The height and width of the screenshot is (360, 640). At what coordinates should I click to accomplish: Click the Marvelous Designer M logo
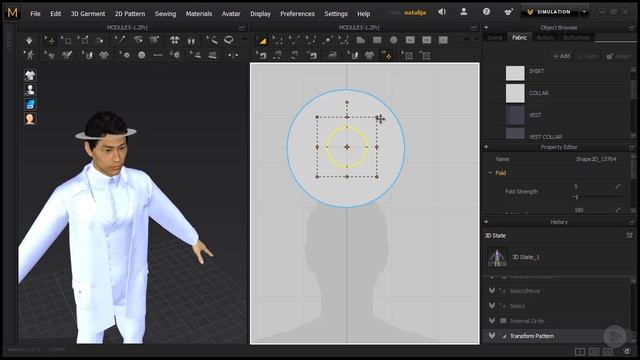(12, 13)
